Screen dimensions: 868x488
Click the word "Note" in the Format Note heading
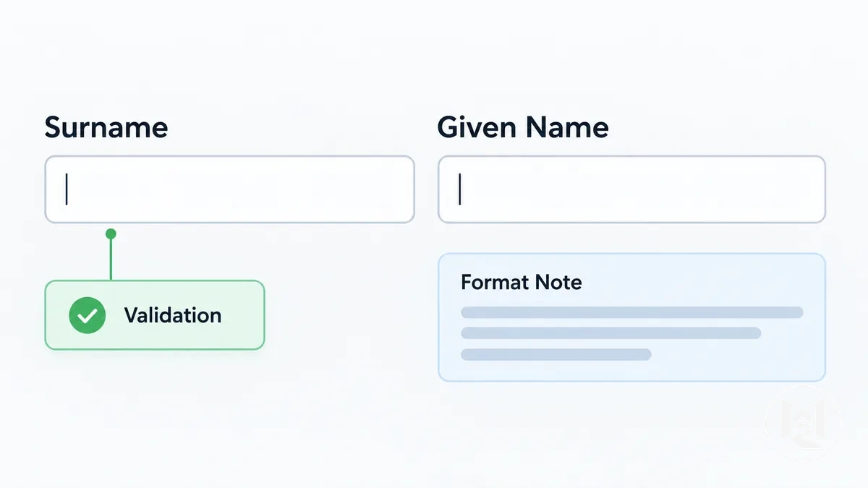pyautogui.click(x=555, y=282)
